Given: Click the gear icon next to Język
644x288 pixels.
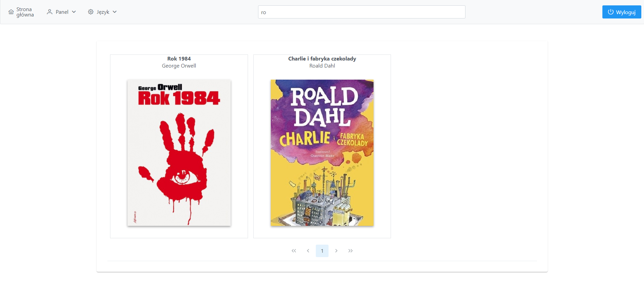Looking at the screenshot, I should 91,12.
